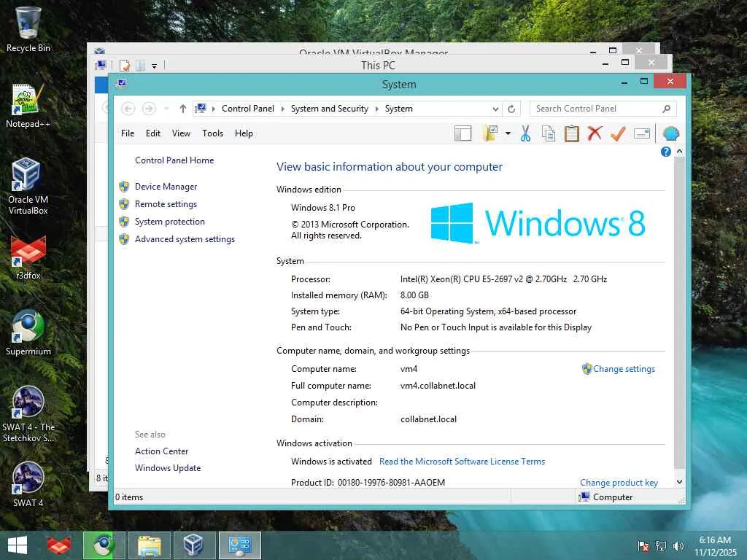747x560 pixels.
Task: Expand the chevron after System and Security breadcrumb
Action: (x=376, y=109)
